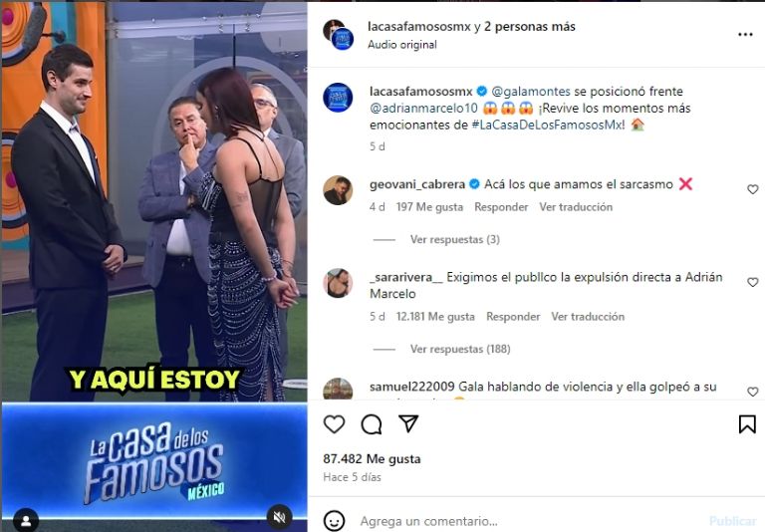Image resolution: width=765 pixels, height=532 pixels.
Task: Open the 87.482 Me gusta list
Action: click(x=372, y=459)
